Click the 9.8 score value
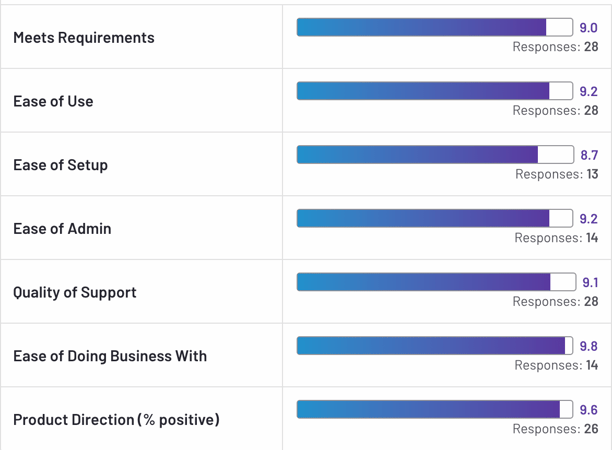The height and width of the screenshot is (450, 612). (589, 346)
